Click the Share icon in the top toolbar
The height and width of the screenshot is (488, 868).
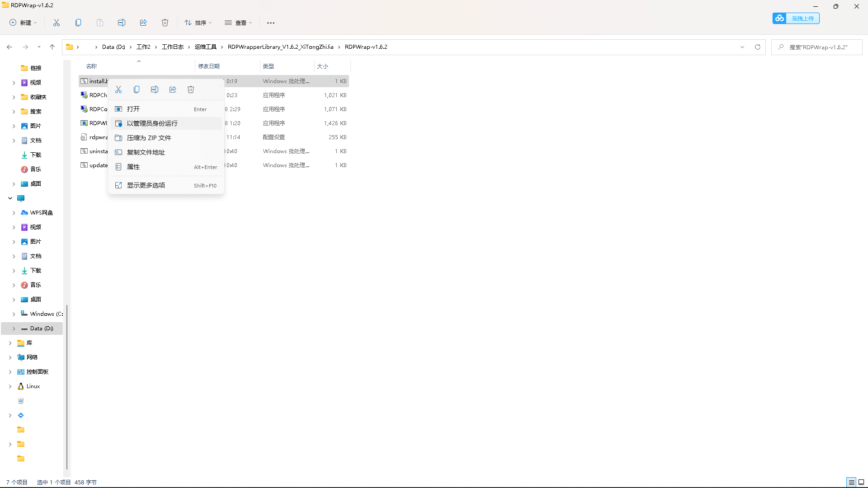(143, 23)
